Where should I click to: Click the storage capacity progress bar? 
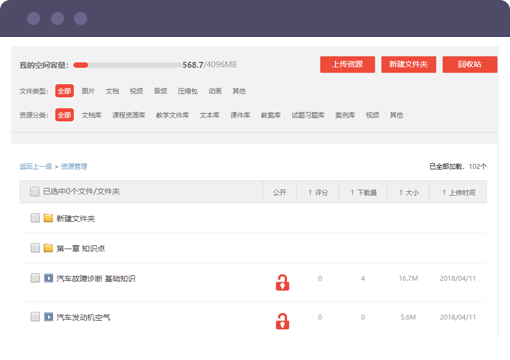[x=128, y=65]
